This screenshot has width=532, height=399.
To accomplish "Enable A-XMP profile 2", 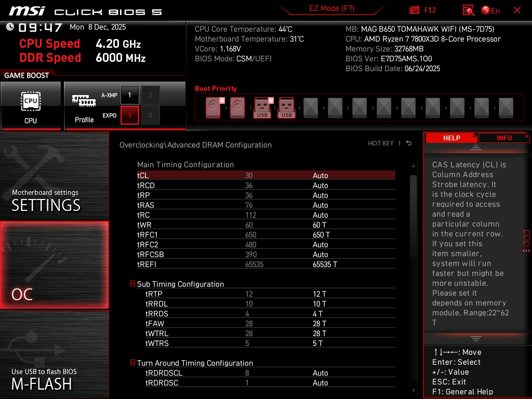I will coord(150,95).
